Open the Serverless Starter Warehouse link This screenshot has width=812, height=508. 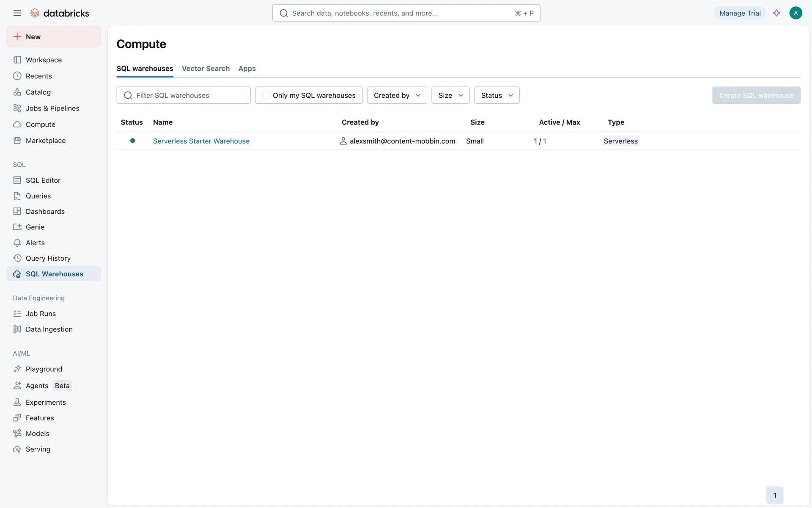(201, 141)
